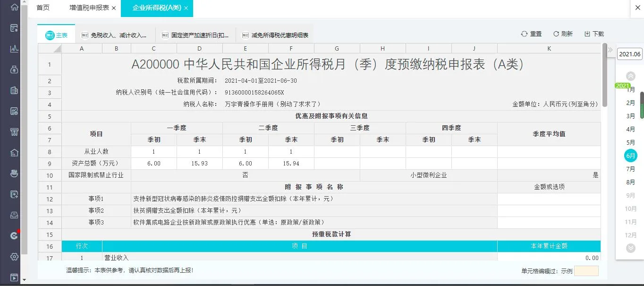Open the report chart icon in sidebar

click(x=14, y=111)
